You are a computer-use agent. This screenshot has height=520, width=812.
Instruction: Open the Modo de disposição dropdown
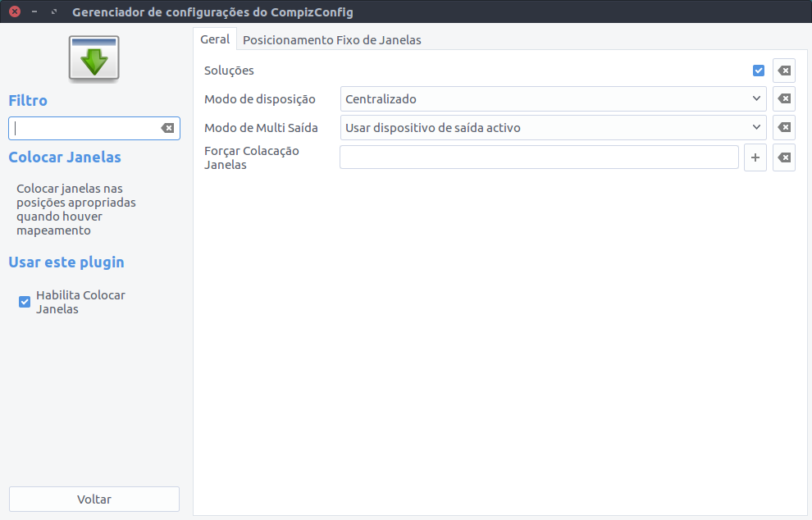(553, 99)
